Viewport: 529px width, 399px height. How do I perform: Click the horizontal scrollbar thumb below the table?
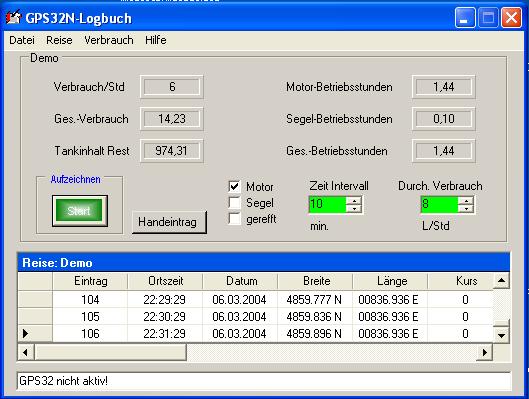click(111, 353)
